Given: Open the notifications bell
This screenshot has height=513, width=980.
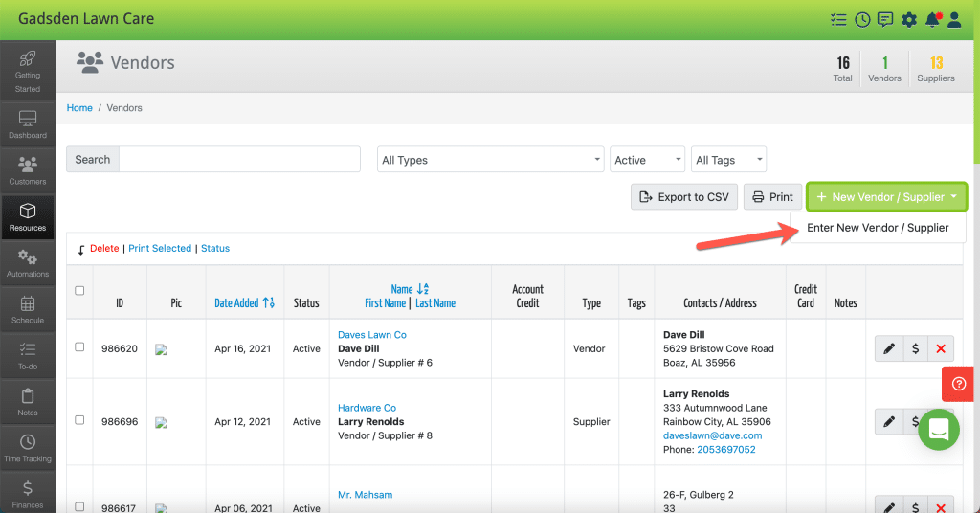Looking at the screenshot, I should pyautogui.click(x=932, y=19).
